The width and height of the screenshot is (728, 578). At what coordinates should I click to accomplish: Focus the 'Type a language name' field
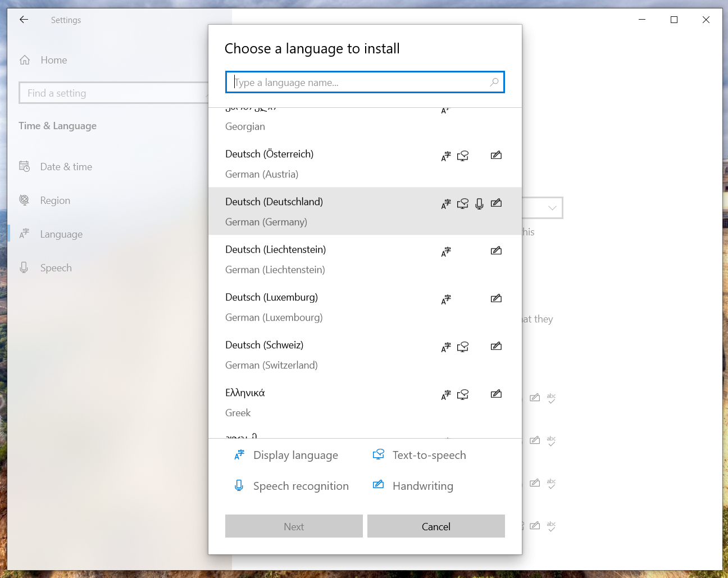(x=360, y=82)
